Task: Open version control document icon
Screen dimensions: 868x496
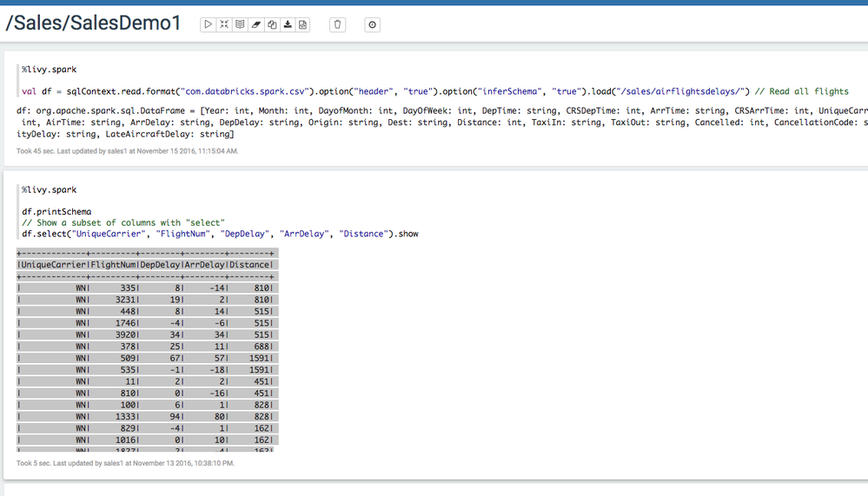Action: click(303, 25)
